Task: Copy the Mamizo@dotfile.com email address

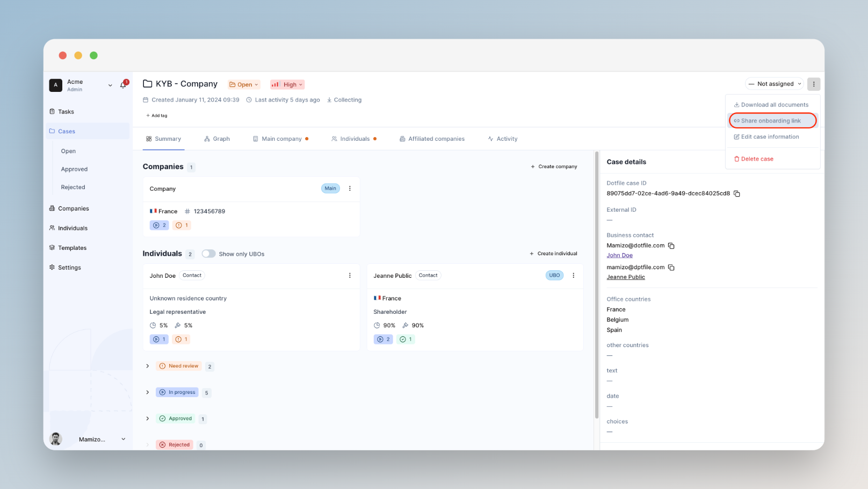Action: click(671, 246)
